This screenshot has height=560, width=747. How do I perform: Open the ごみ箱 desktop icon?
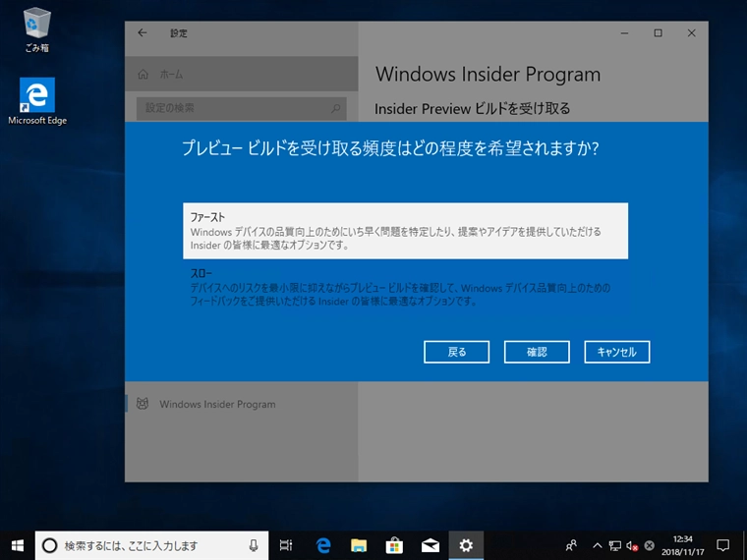tap(36, 29)
